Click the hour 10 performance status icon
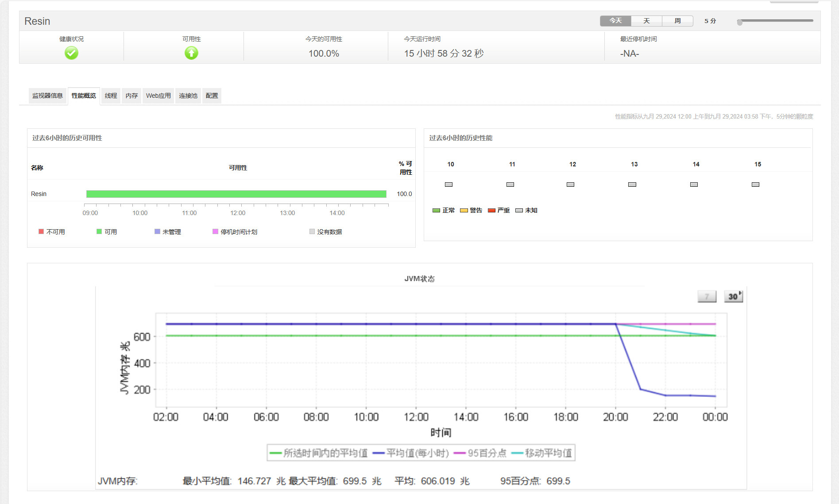Viewport: 839px width, 504px height. 448,185
